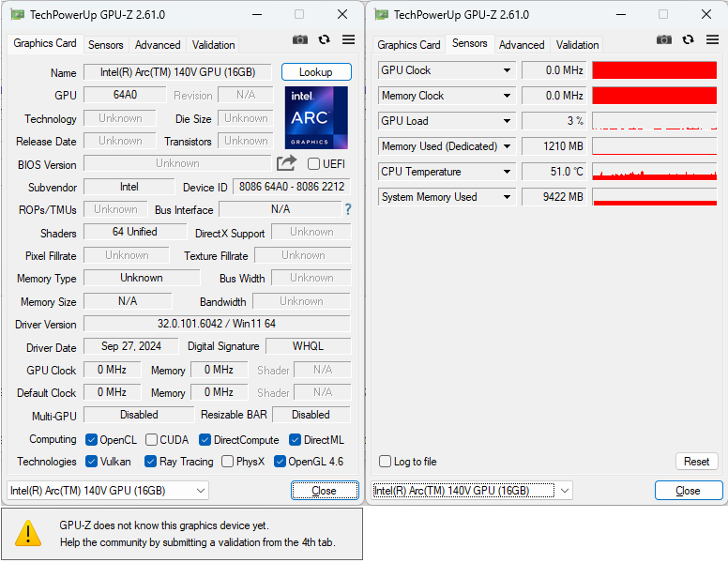The width and height of the screenshot is (728, 563).
Task: Click the Resizable BAR Disabled field
Action: pos(311,415)
